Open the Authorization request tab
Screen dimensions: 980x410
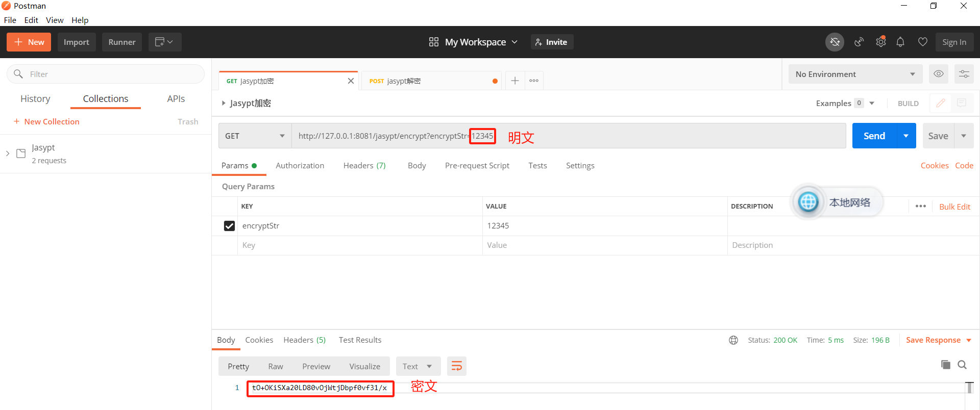(300, 166)
